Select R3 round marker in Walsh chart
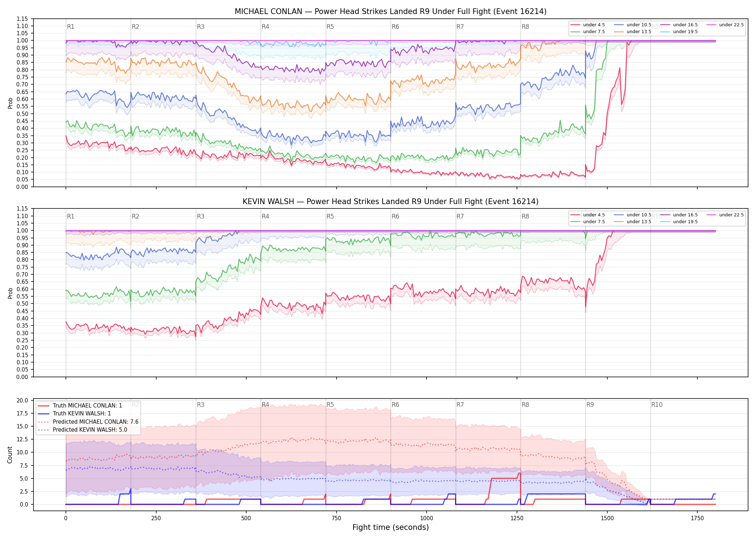756x540 pixels. (x=201, y=216)
